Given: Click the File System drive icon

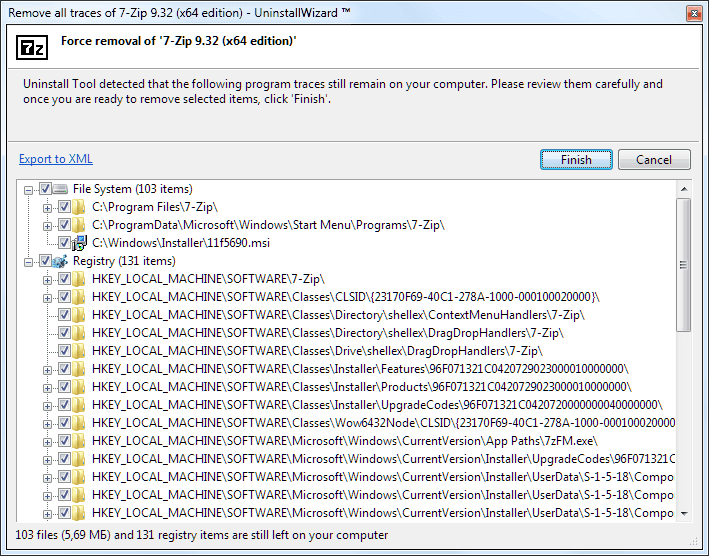Looking at the screenshot, I should point(60,189).
